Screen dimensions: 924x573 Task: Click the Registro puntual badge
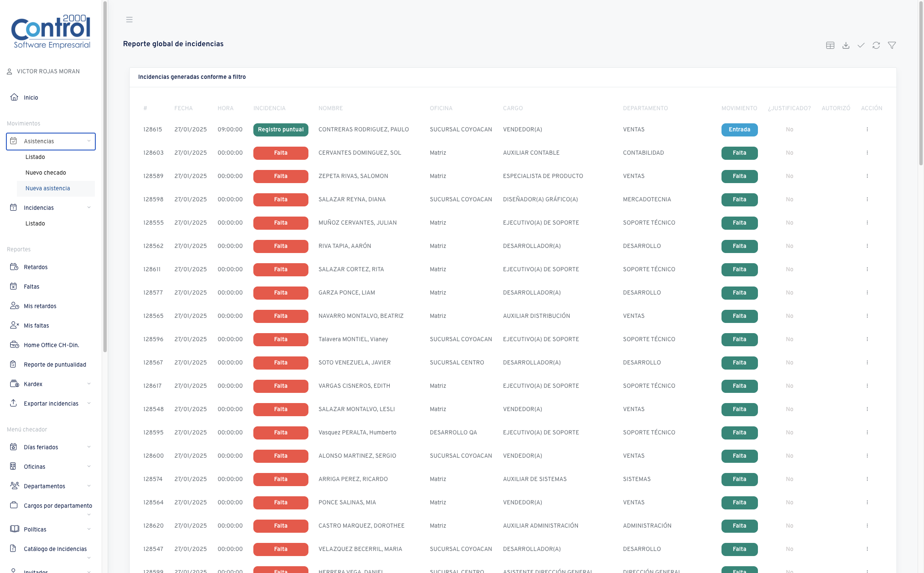tap(281, 130)
